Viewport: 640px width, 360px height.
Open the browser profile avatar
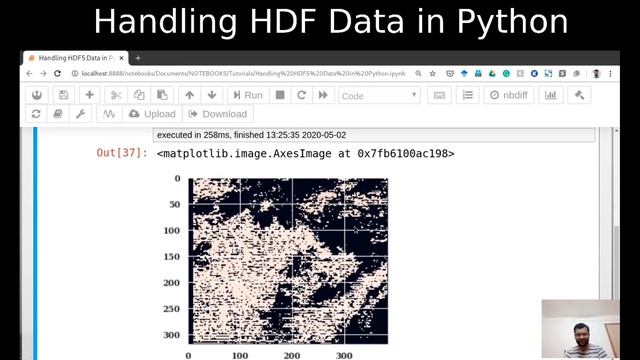coord(596,73)
